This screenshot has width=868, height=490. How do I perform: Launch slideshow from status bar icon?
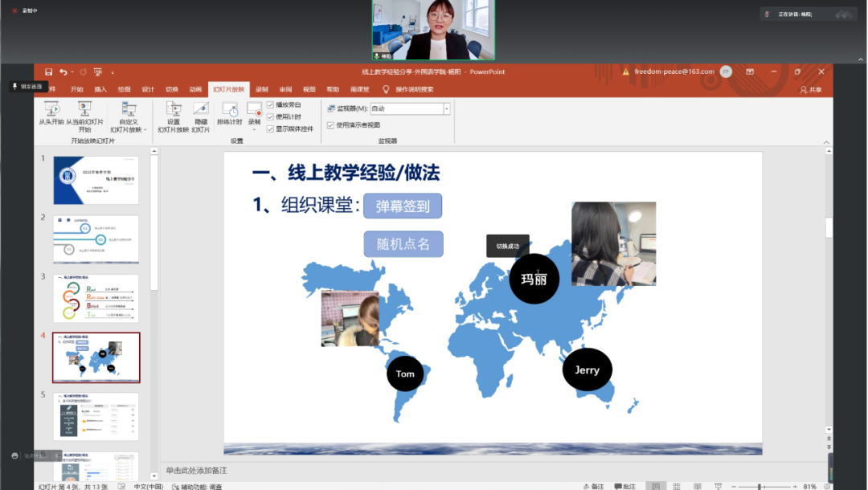[719, 486]
